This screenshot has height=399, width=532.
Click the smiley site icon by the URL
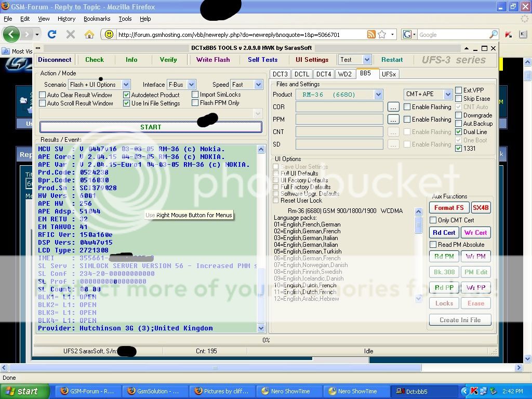109,34
